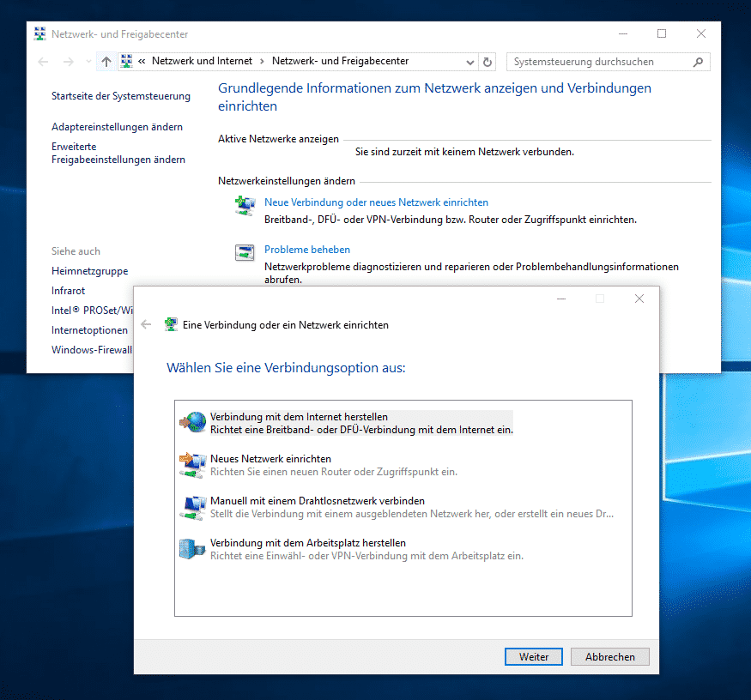Click the address bar control panel icon
This screenshot has height=700, width=751.
pos(126,61)
